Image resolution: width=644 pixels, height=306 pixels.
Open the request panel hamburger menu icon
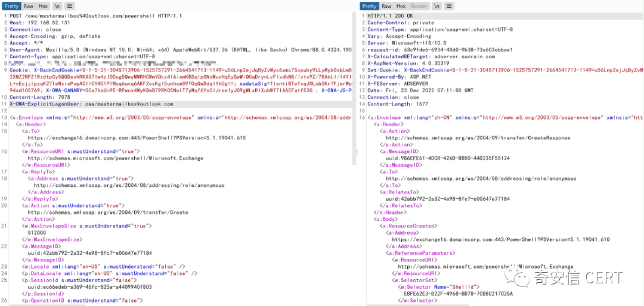click(x=70, y=6)
